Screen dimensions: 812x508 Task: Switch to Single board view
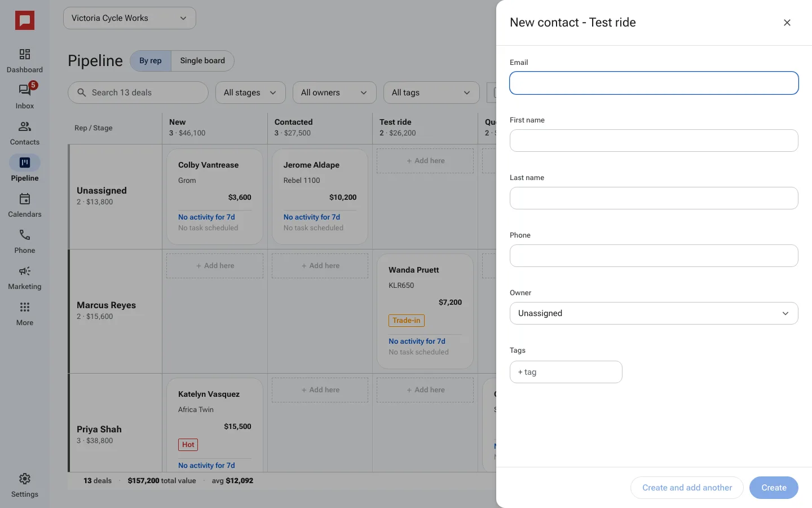pyautogui.click(x=202, y=61)
